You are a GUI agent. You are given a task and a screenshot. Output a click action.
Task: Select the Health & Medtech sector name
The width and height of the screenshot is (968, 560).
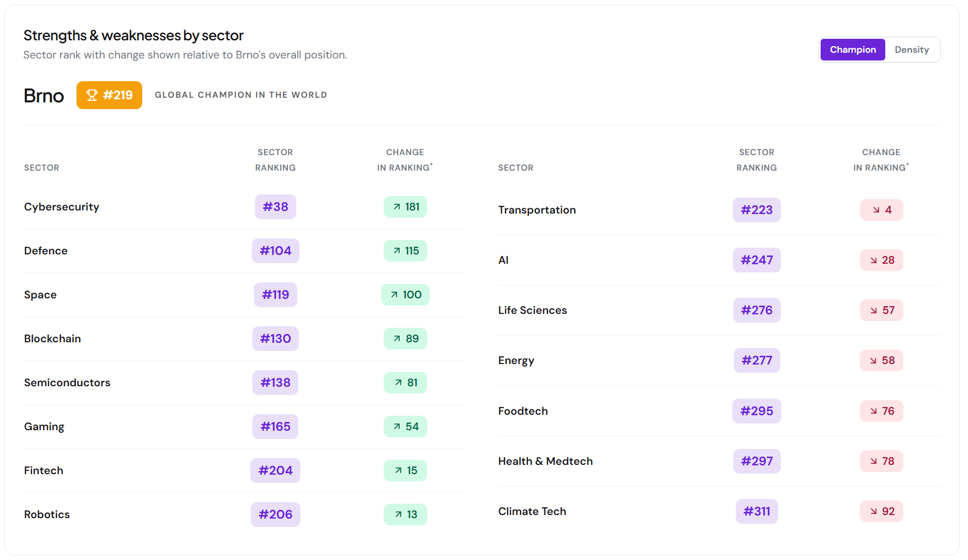546,461
